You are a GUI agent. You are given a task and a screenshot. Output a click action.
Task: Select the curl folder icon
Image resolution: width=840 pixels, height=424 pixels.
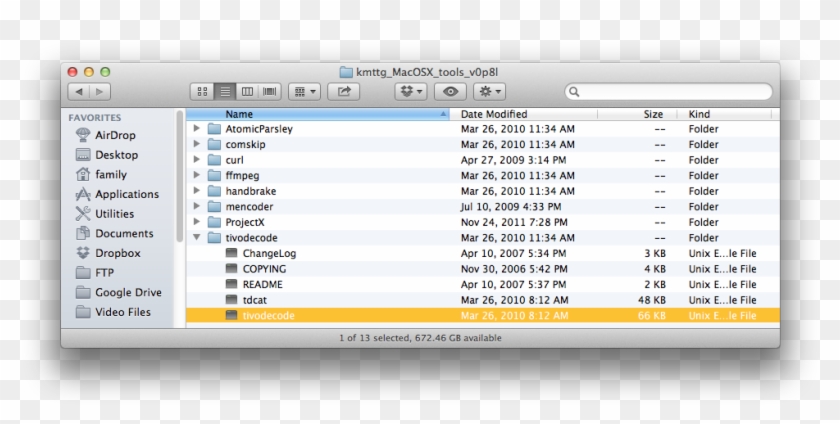click(x=214, y=160)
